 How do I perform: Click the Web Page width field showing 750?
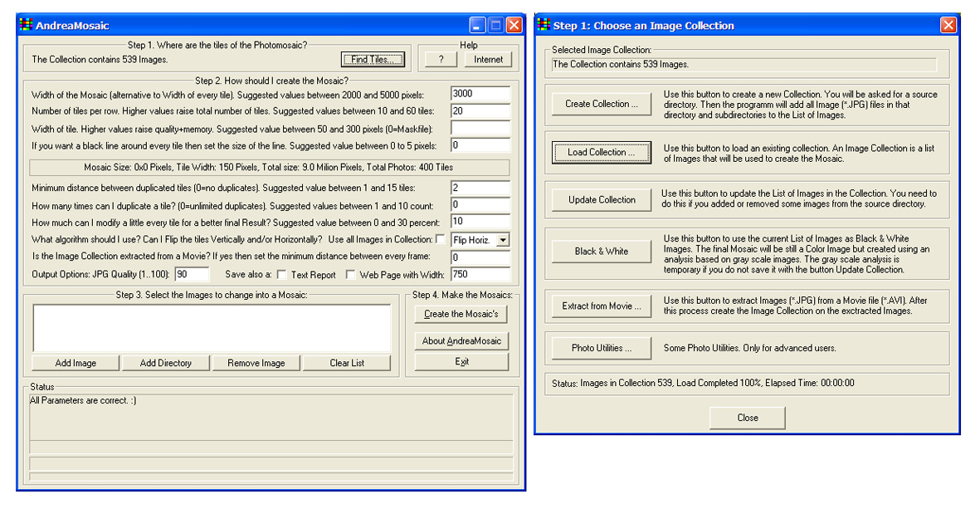(480, 274)
